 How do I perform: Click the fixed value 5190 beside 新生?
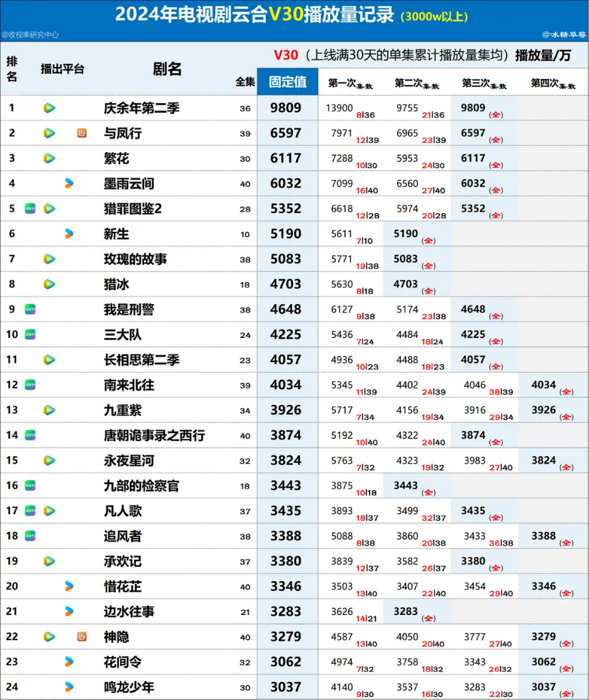pyautogui.click(x=286, y=234)
